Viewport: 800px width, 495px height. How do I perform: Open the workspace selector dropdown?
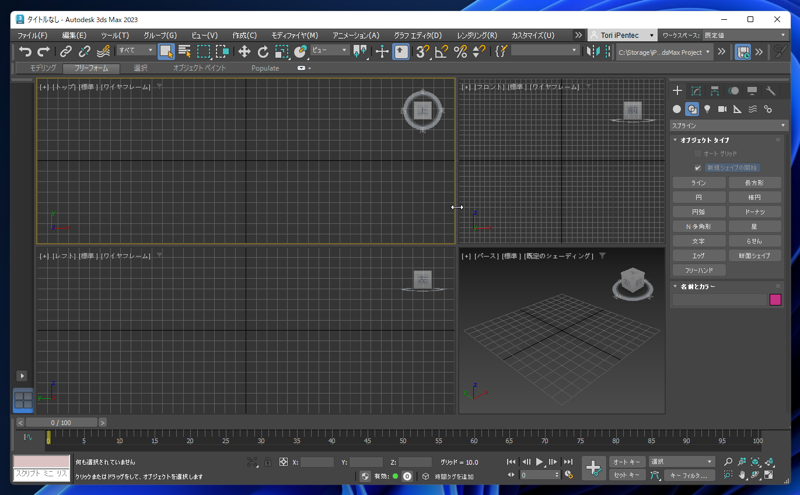(x=745, y=35)
